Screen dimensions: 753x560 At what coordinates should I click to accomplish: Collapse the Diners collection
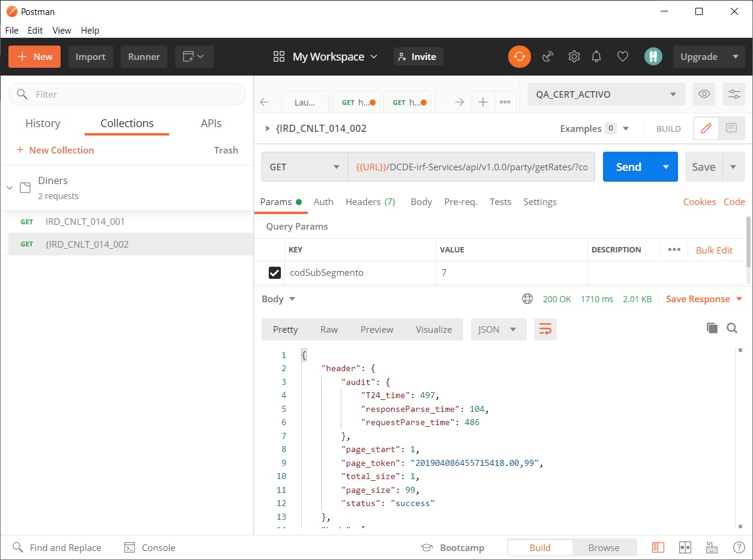pos(9,186)
